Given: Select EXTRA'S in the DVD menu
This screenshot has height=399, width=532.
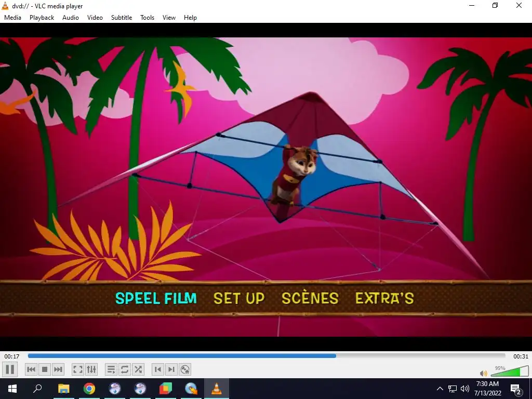Looking at the screenshot, I should 384,298.
